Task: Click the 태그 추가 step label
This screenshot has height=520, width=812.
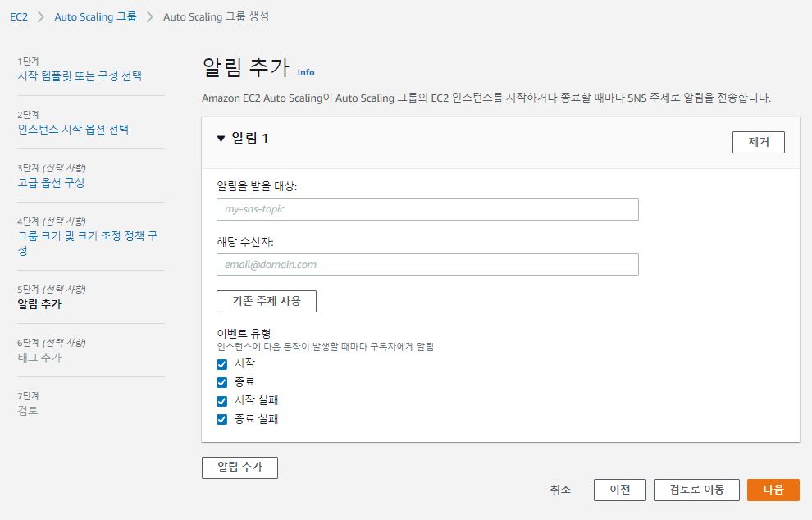Action: point(39,358)
